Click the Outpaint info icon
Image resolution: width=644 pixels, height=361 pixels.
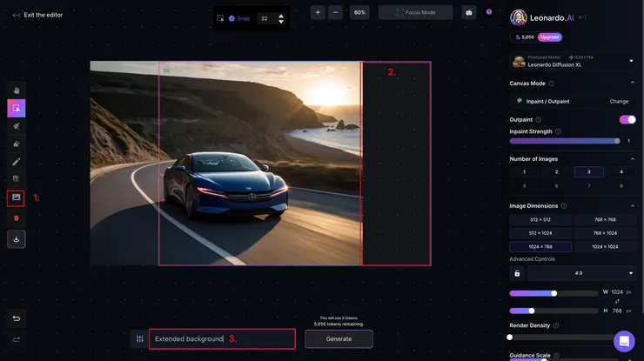[539, 119]
